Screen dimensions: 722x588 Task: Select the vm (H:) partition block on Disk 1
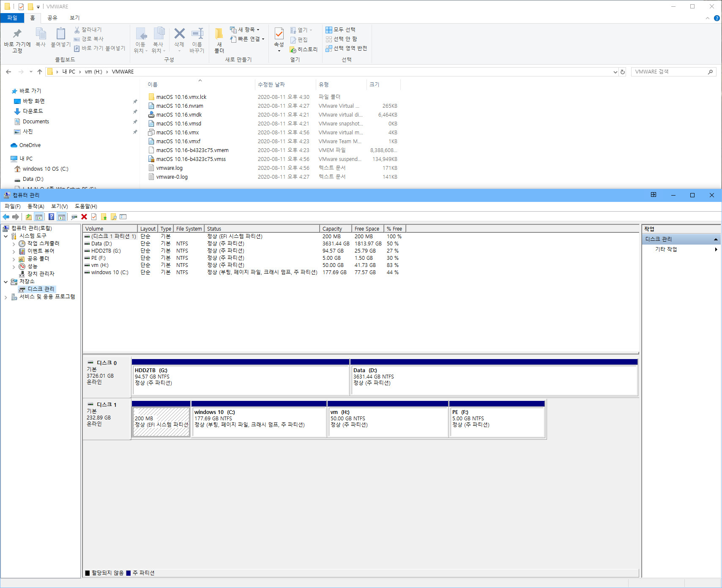388,419
